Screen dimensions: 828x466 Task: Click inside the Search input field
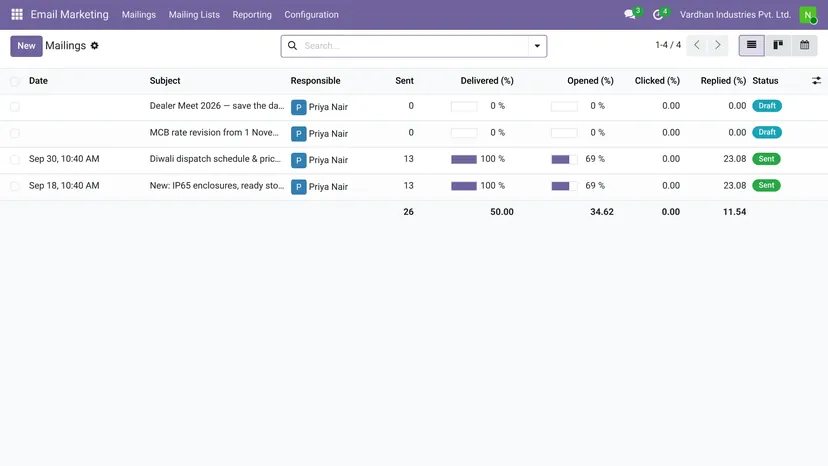pyautogui.click(x=415, y=46)
